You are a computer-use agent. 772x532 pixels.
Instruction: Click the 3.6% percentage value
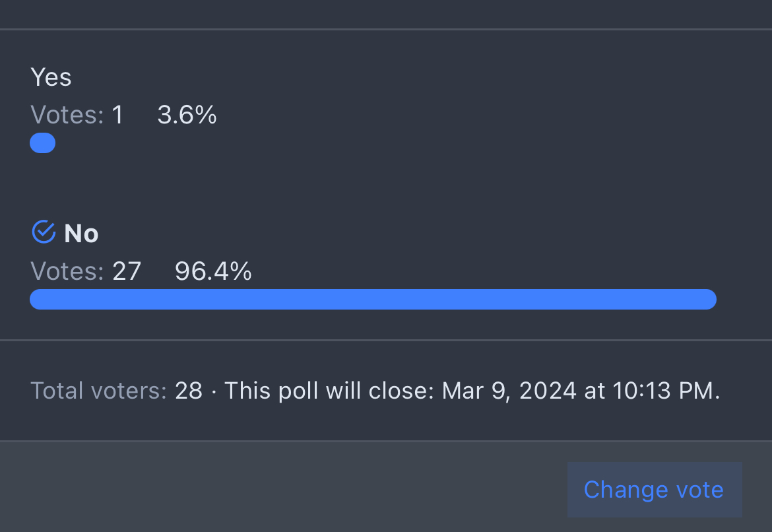tap(187, 116)
